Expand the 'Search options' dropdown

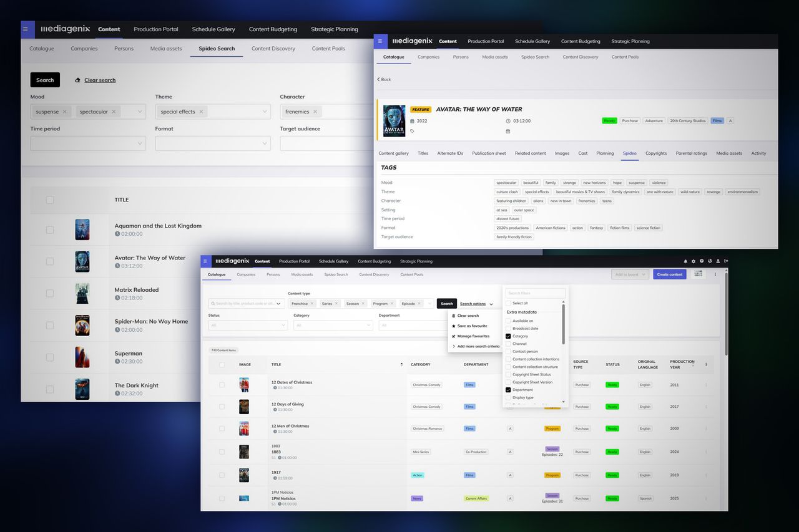[476, 304]
